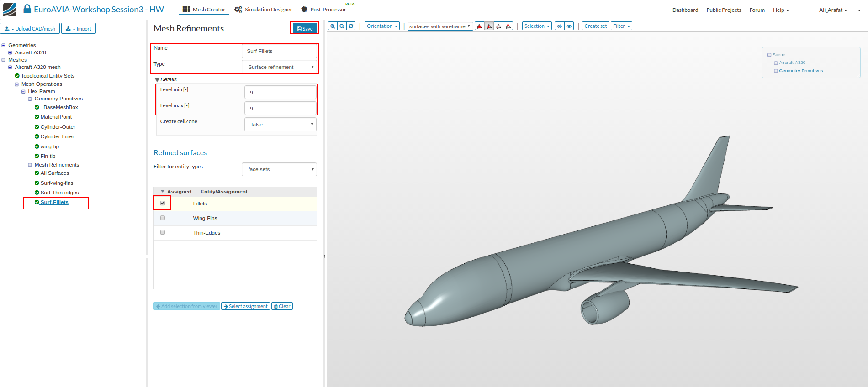
Task: Click green check icon beside Fin-tip
Action: tap(37, 156)
